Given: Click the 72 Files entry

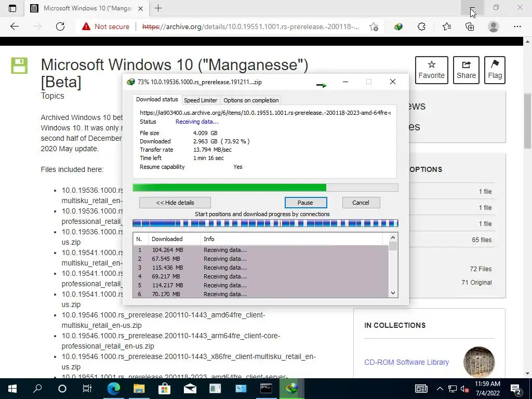Looking at the screenshot, I should (481, 269).
